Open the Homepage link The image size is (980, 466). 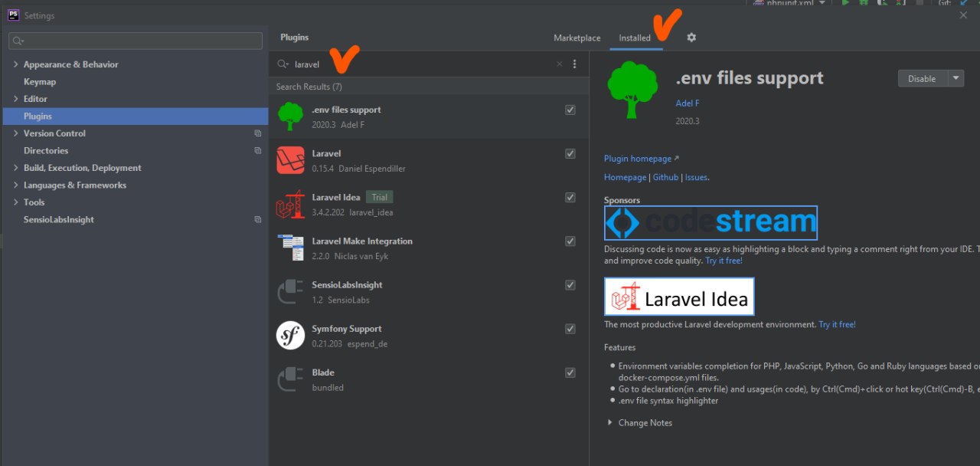[625, 177]
